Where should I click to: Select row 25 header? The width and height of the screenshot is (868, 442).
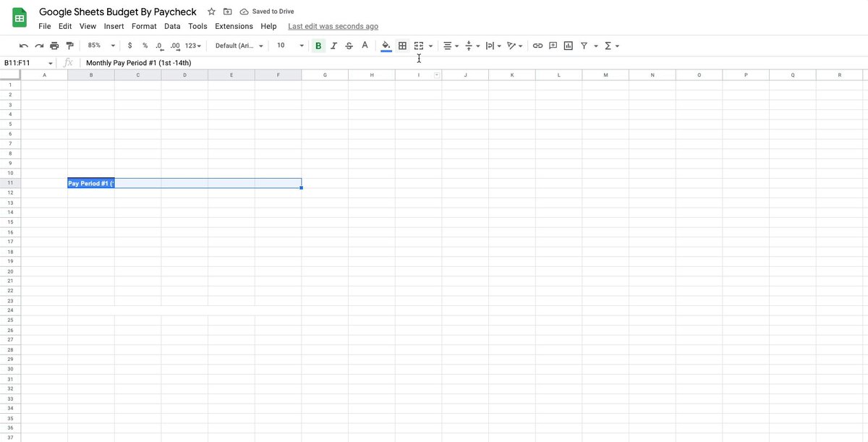click(10, 320)
